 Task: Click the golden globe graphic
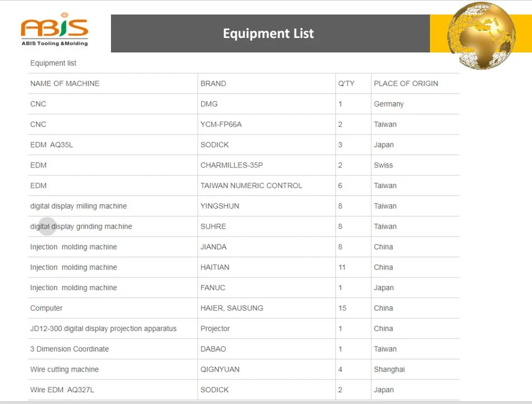[x=482, y=35]
